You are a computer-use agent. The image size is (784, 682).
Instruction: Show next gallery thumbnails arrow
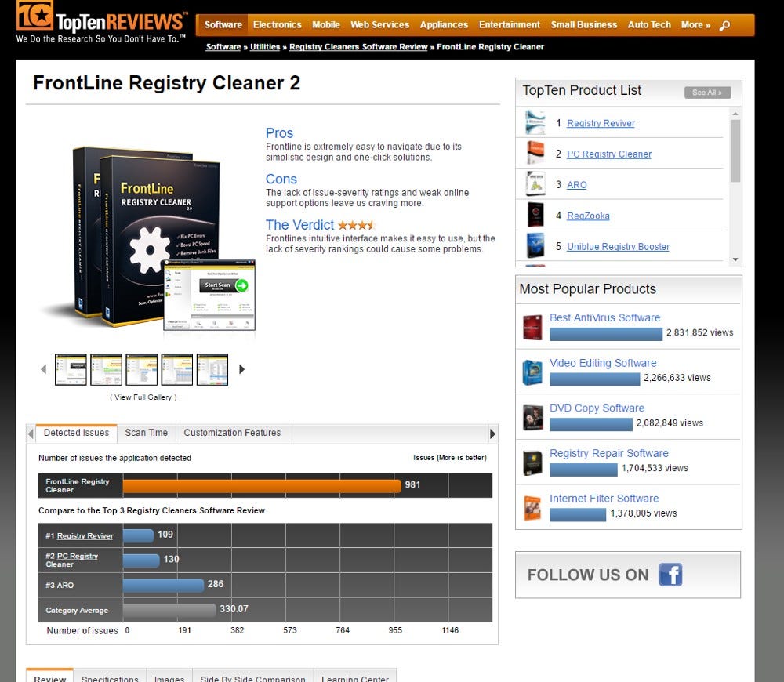pos(241,369)
